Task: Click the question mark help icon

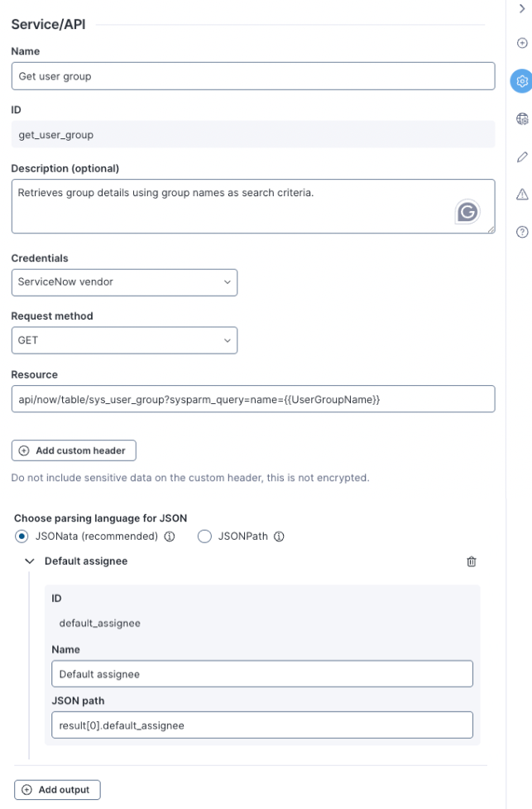Action: 522,232
